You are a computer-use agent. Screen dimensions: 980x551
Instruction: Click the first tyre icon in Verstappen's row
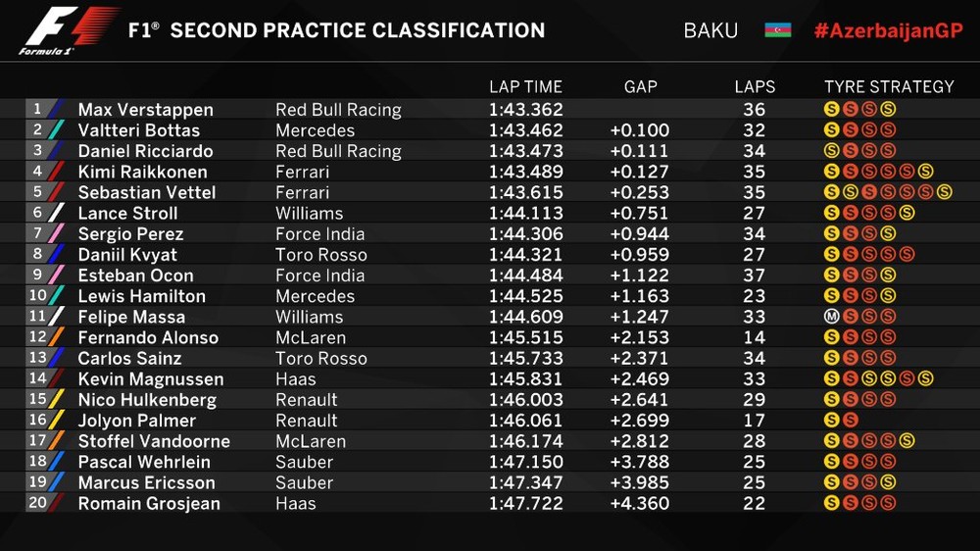point(831,110)
